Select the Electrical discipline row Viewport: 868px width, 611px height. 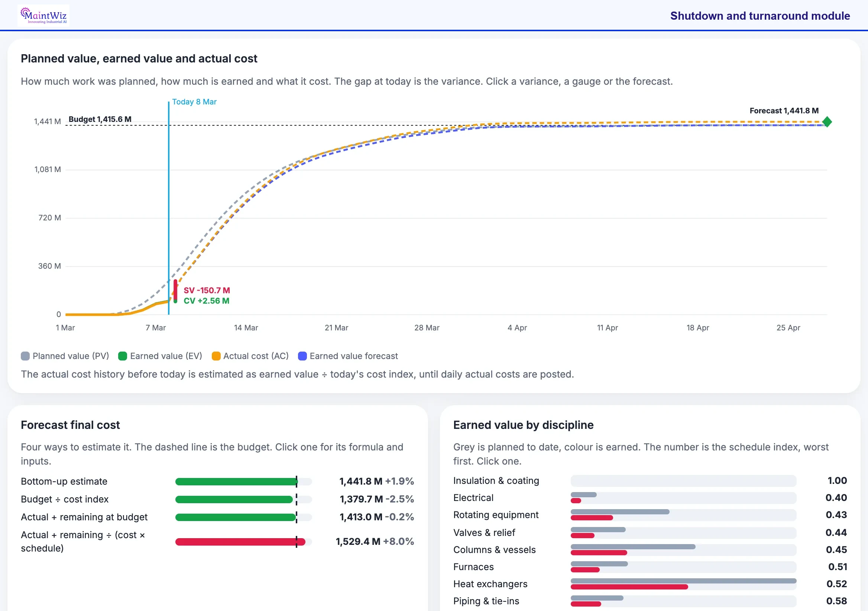tap(650, 498)
